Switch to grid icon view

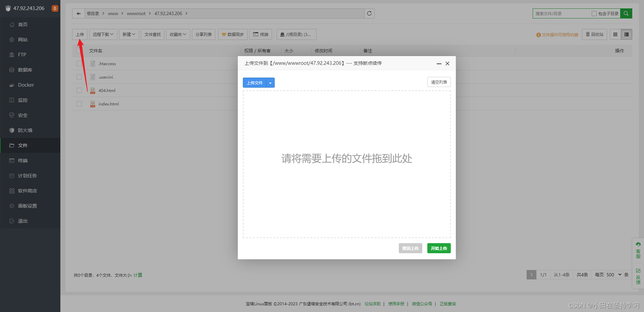[615, 34]
